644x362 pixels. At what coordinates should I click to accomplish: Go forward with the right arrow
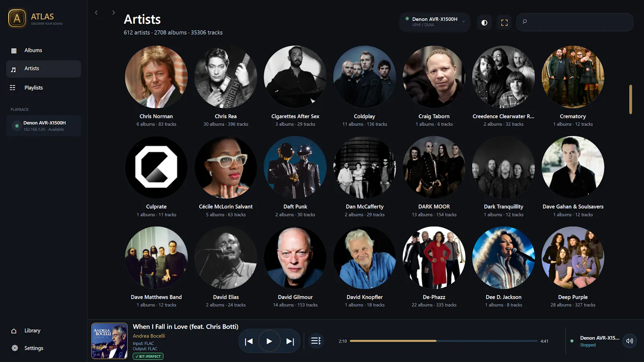coord(114,12)
